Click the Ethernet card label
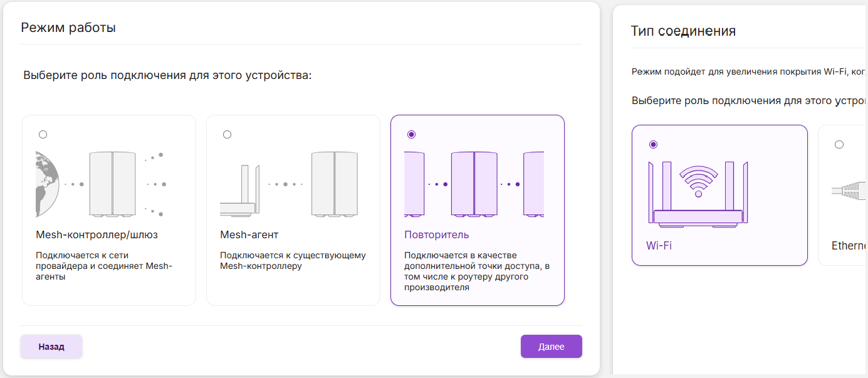Viewport: 868px width, 378px height. pos(849,246)
